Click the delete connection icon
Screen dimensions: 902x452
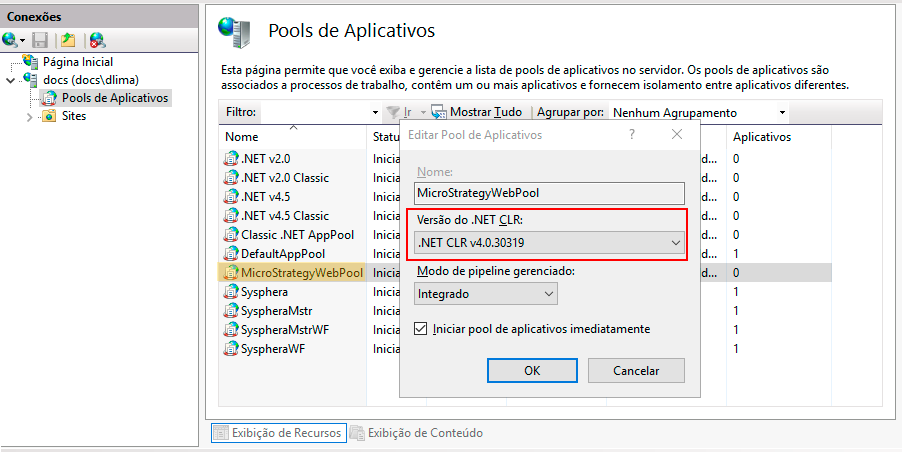tap(97, 40)
